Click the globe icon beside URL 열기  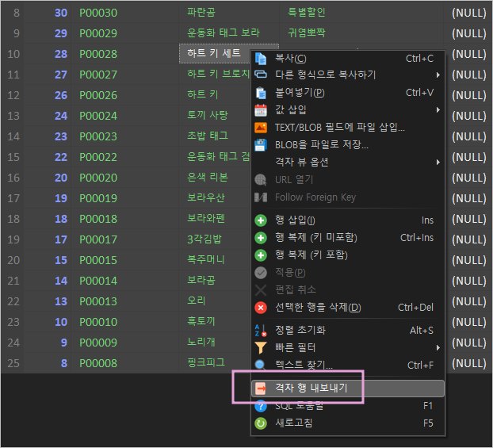(261, 180)
